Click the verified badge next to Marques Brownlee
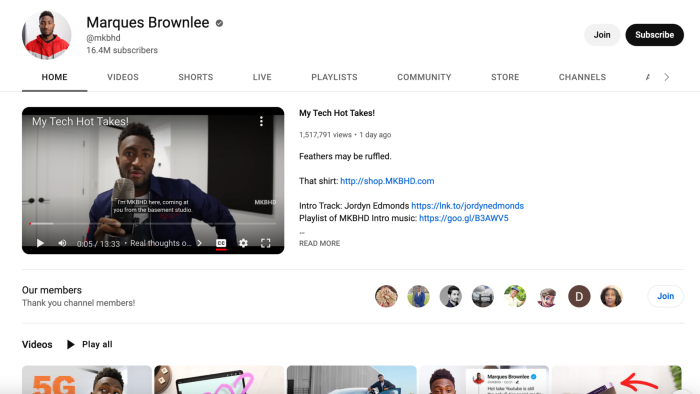Image resolution: width=700 pixels, height=394 pixels. click(x=219, y=23)
